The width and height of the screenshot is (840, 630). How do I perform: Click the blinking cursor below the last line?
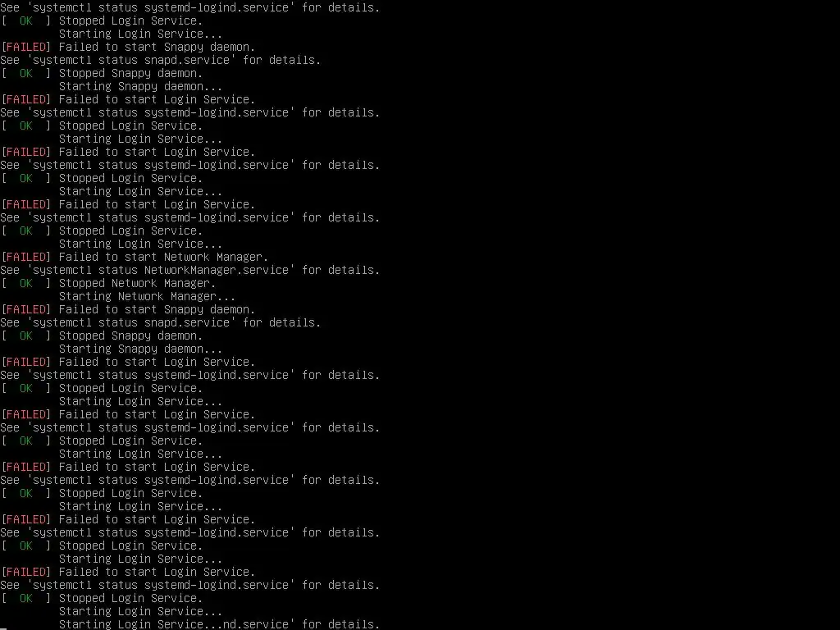(3, 628)
